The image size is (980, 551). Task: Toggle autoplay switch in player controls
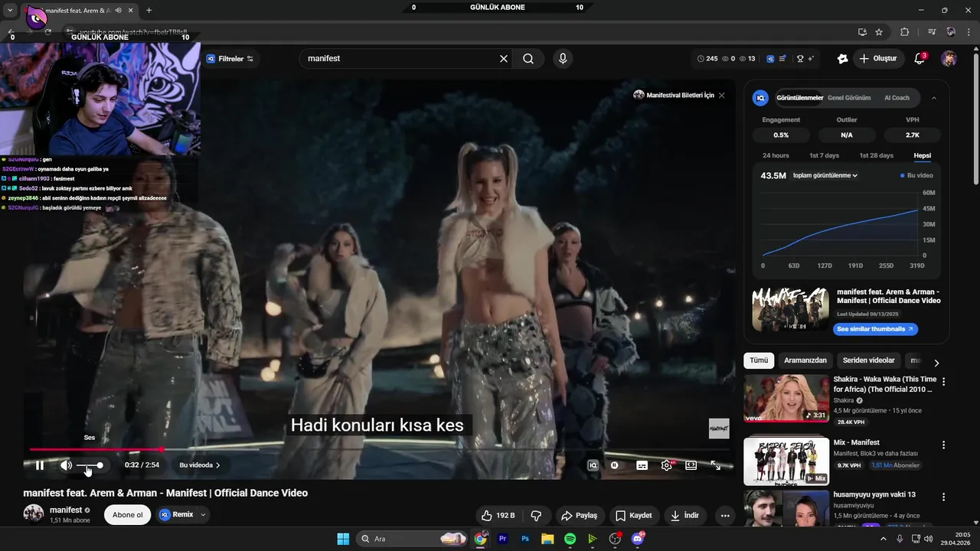click(615, 465)
